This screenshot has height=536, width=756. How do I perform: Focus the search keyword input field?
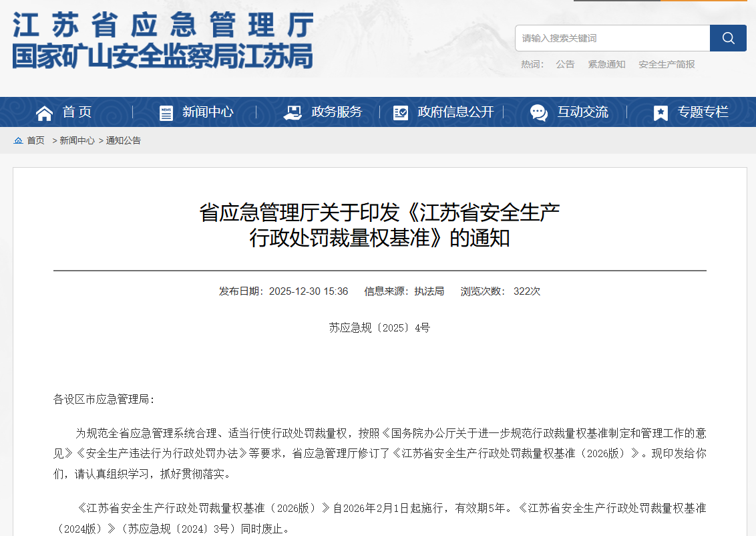tap(612, 38)
